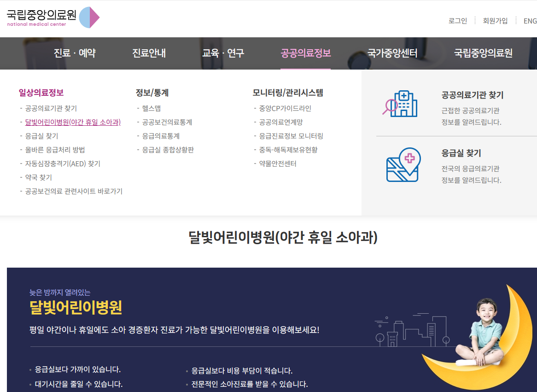Open the 국가중앙센터 menu
Image resolution: width=537 pixels, height=392 pixels.
(x=392, y=53)
